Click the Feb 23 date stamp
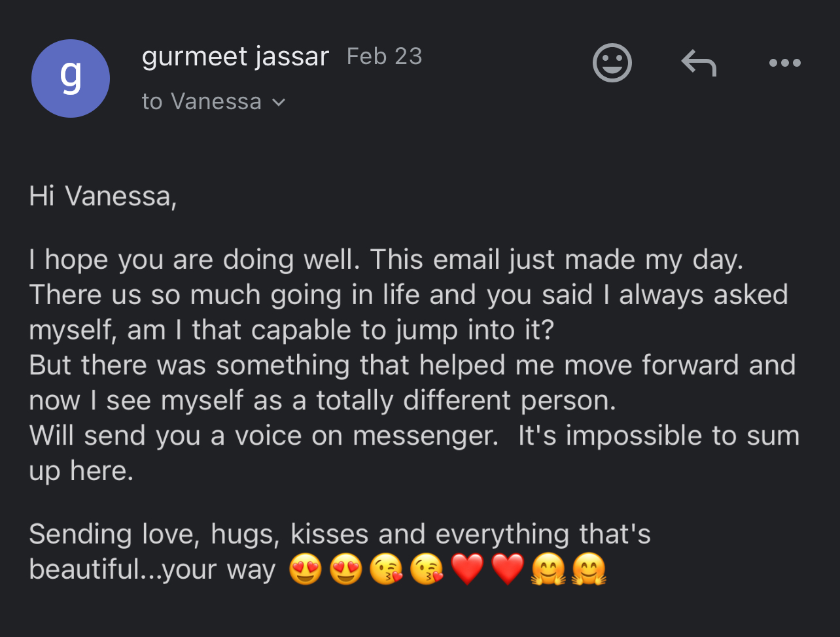The width and height of the screenshot is (840, 637). tap(384, 56)
